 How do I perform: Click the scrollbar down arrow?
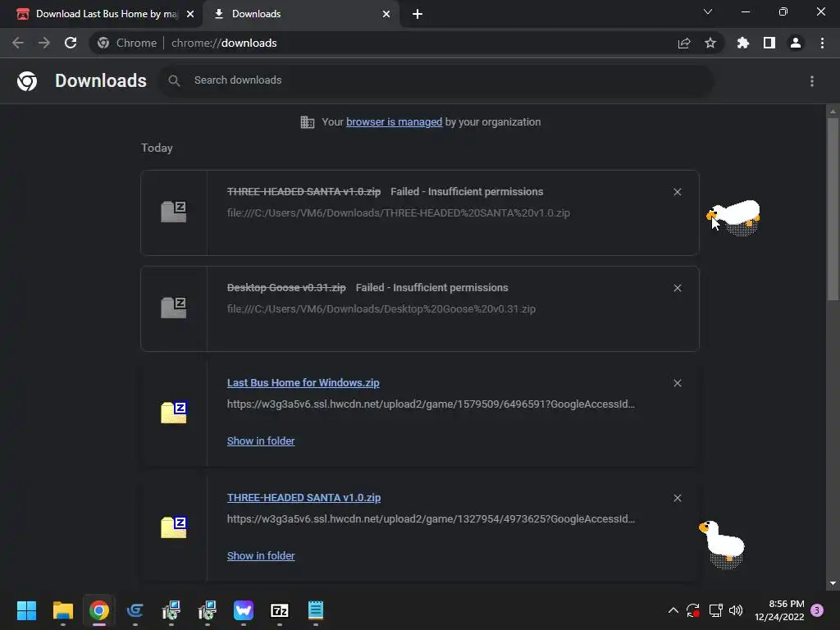click(x=833, y=583)
